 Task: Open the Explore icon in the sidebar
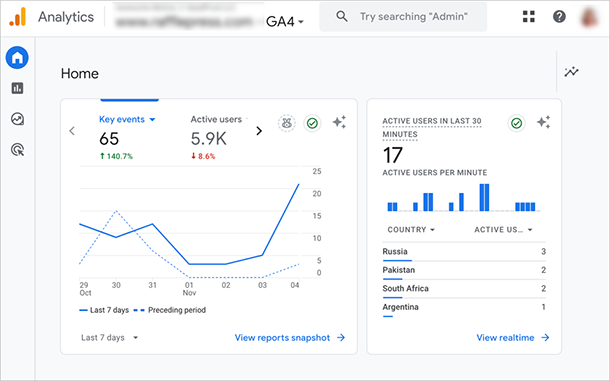18,119
